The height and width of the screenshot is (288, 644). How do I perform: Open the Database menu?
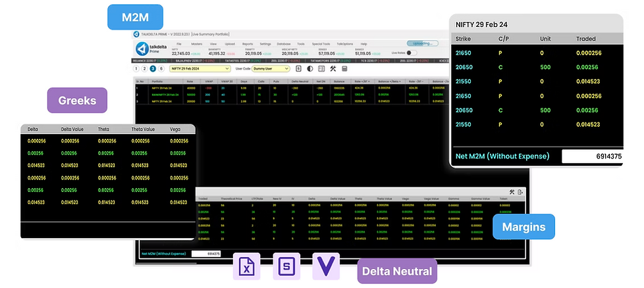pyautogui.click(x=284, y=44)
